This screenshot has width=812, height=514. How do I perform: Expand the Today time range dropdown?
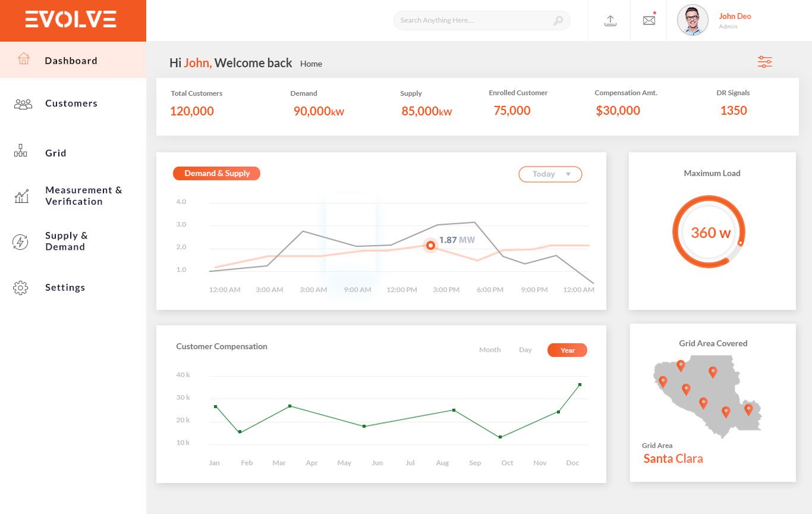point(550,174)
